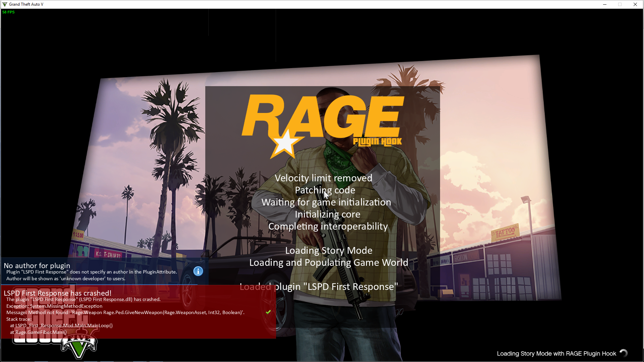Screen dimensions: 644x362
Task: Click the 'No author for plugin' notification title
Action: click(37, 265)
